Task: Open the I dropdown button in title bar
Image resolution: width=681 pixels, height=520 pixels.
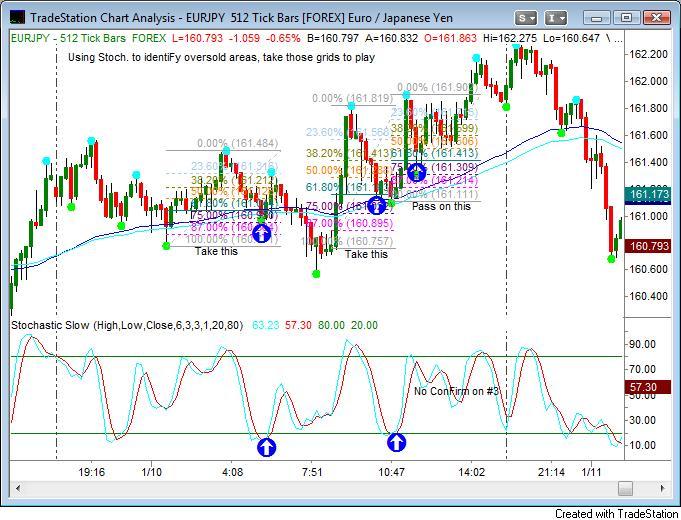Action: pyautogui.click(x=555, y=18)
